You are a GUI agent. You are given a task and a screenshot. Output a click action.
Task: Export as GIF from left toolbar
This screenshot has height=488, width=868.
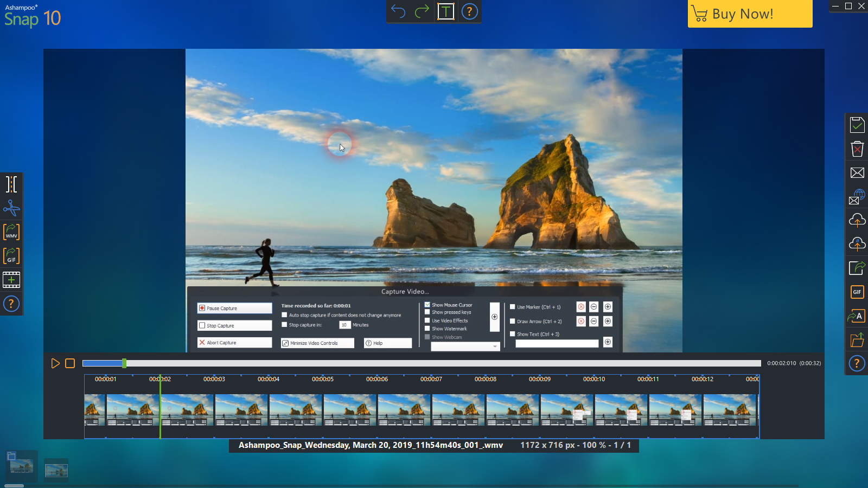[x=11, y=256]
